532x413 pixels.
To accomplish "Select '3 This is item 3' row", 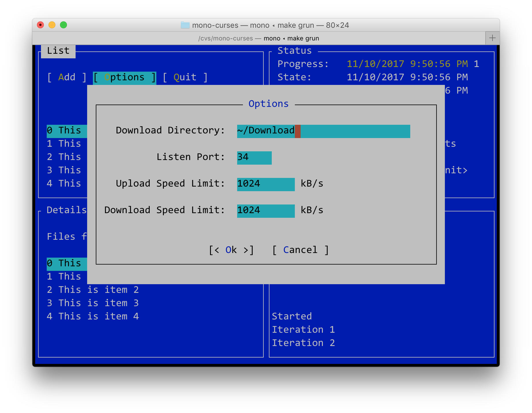I will [x=93, y=303].
